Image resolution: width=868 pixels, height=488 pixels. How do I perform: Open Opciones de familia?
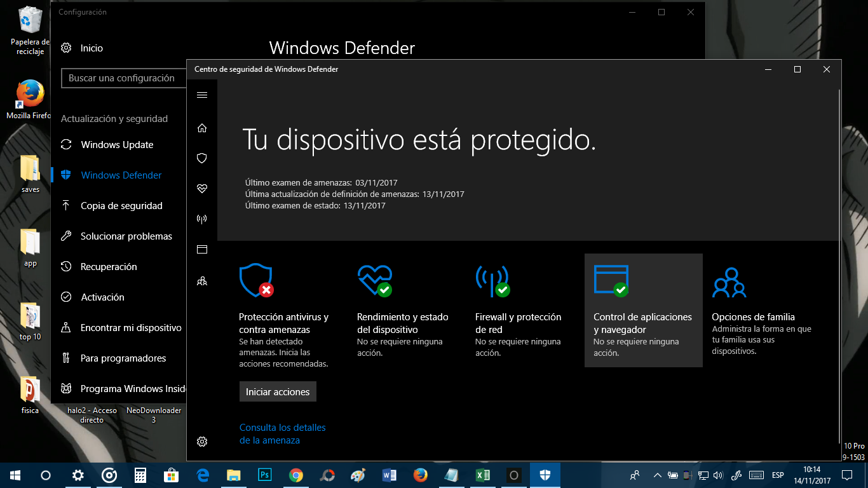pyautogui.click(x=753, y=317)
